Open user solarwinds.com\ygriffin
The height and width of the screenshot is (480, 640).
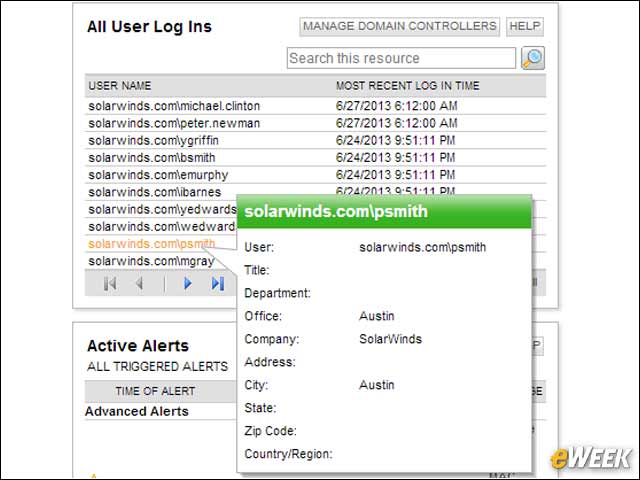[153, 140]
